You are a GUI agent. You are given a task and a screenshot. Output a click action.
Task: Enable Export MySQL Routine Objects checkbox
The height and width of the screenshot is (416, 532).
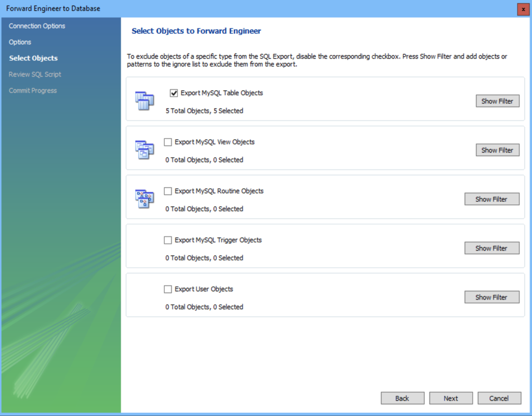click(x=168, y=191)
